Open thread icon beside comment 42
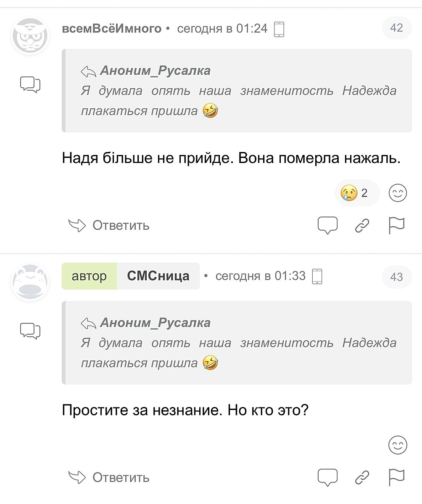The image size is (422, 504). pyautogui.click(x=30, y=84)
